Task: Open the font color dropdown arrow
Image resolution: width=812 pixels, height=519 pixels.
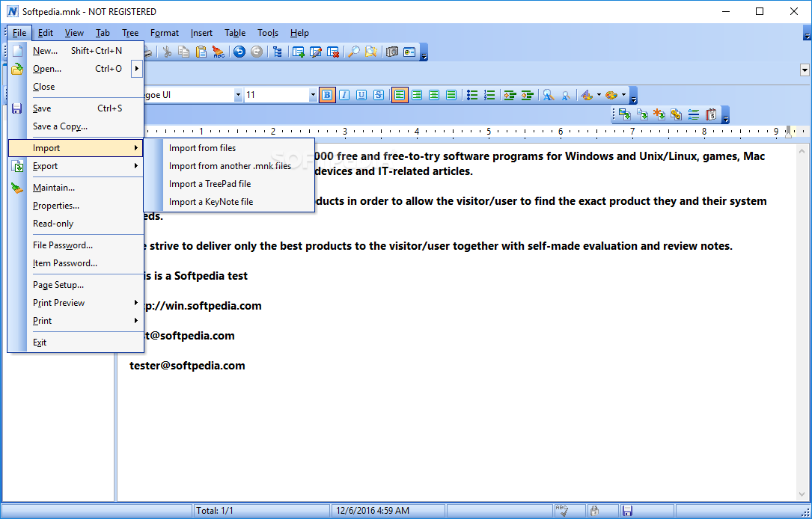Action: [x=599, y=95]
